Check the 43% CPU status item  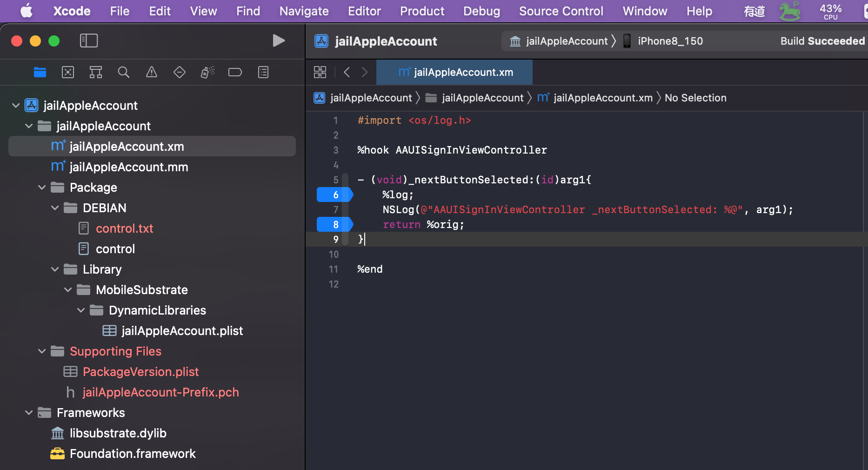click(831, 11)
